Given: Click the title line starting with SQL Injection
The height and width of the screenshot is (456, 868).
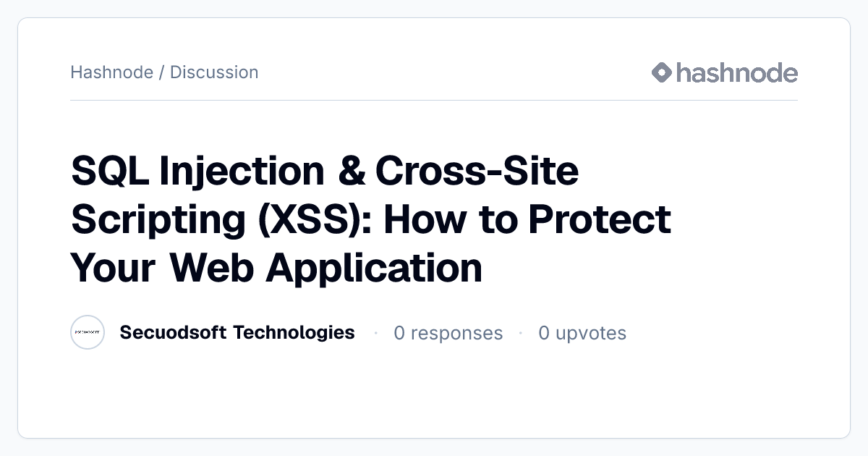Looking at the screenshot, I should tap(325, 172).
